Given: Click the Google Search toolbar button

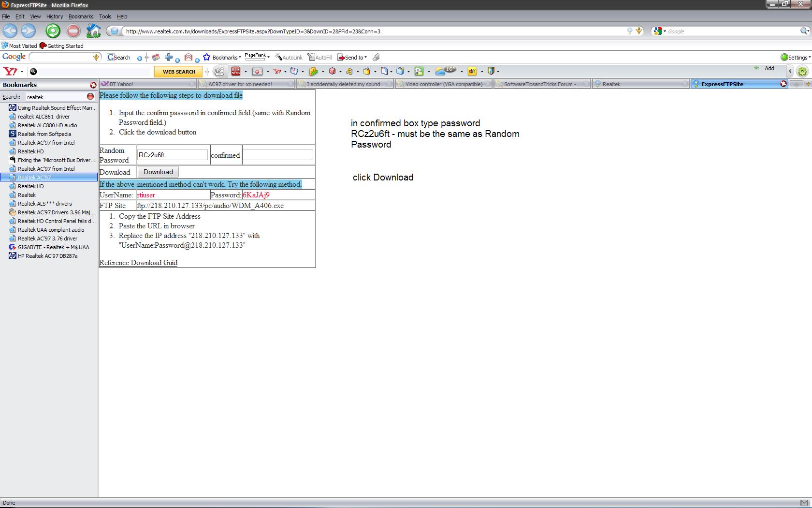Looking at the screenshot, I should pos(119,57).
